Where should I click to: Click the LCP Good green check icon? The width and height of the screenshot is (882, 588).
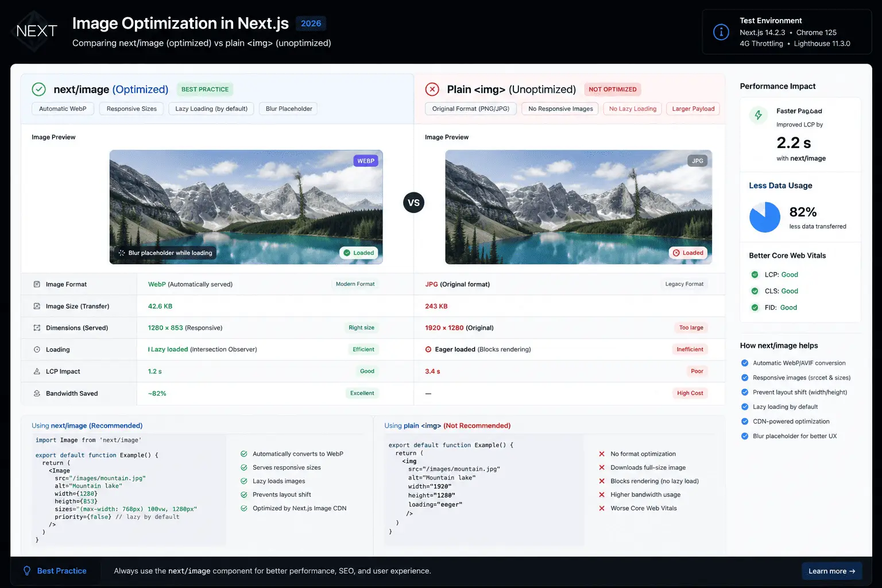(755, 274)
